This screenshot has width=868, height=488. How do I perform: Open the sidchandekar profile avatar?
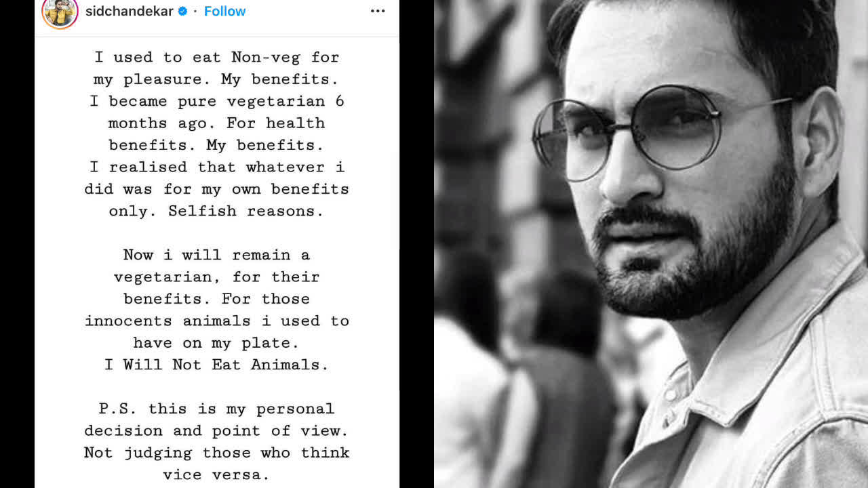[60, 12]
